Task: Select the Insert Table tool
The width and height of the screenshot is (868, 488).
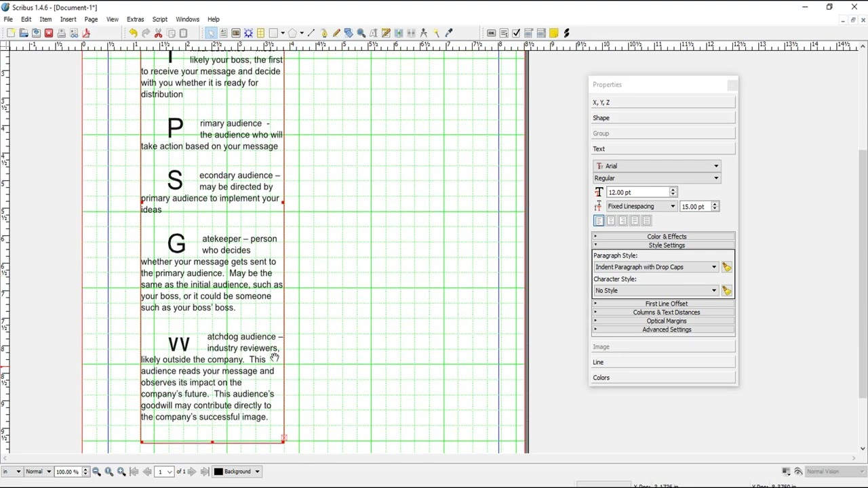Action: pyautogui.click(x=260, y=33)
